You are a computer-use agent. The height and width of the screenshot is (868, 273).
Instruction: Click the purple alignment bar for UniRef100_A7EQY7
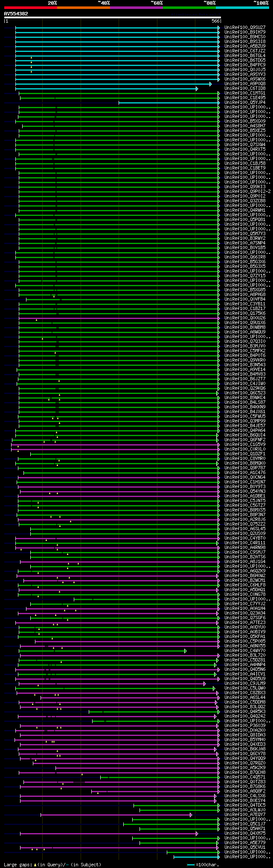tap(116, 814)
